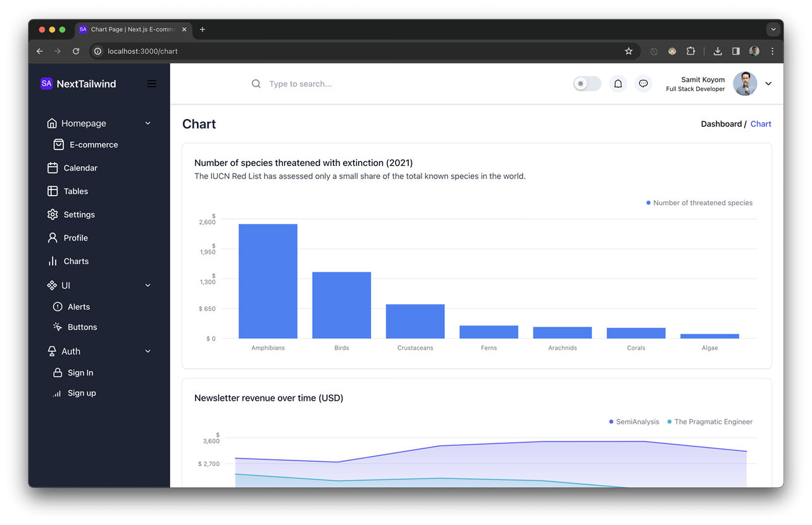The width and height of the screenshot is (812, 525).
Task: Click the Homepage house icon
Action: pos(52,123)
